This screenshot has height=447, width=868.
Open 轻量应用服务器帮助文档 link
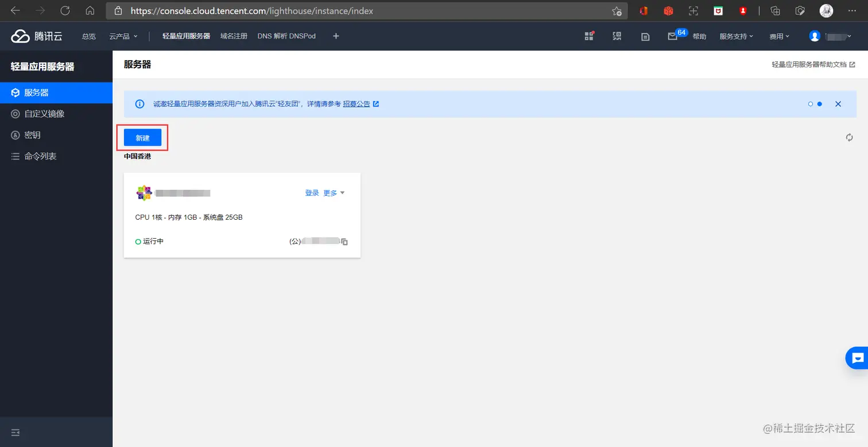[x=813, y=65]
